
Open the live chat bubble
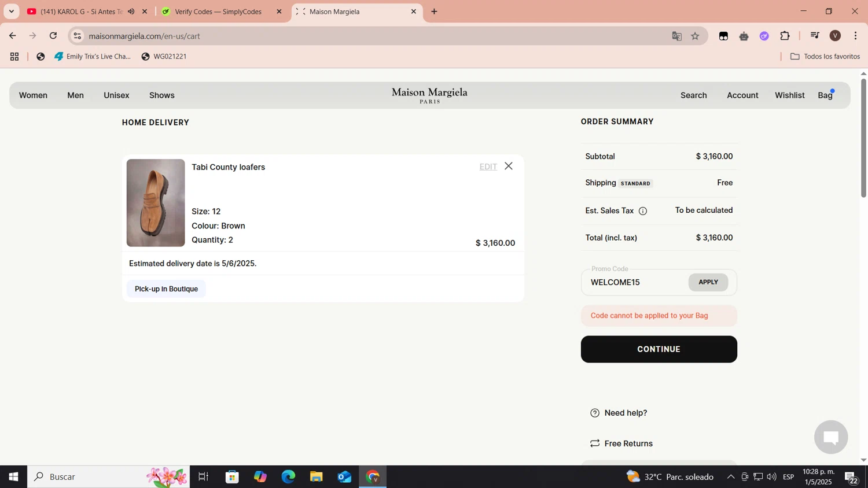pos(831,437)
